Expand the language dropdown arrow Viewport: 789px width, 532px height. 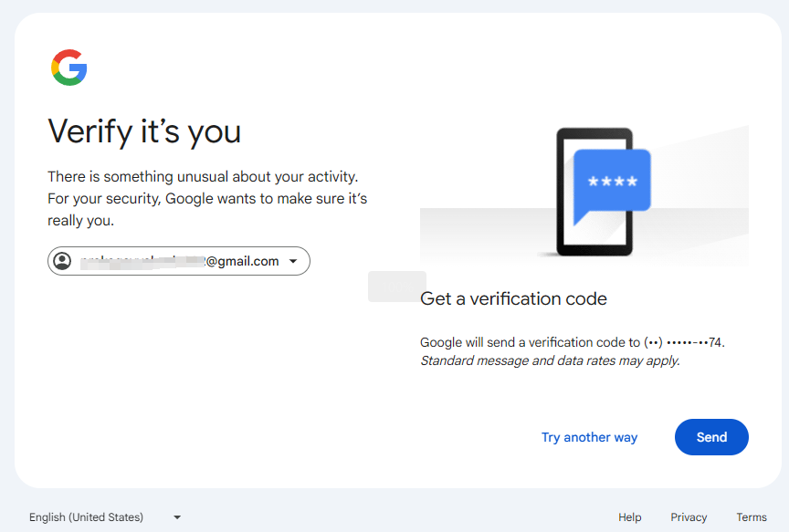(x=177, y=516)
